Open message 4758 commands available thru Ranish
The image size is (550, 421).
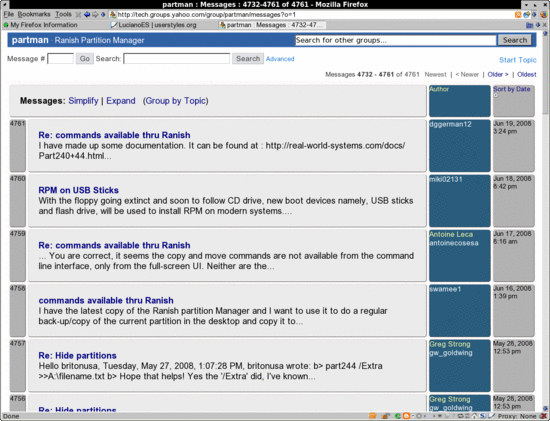click(x=106, y=300)
